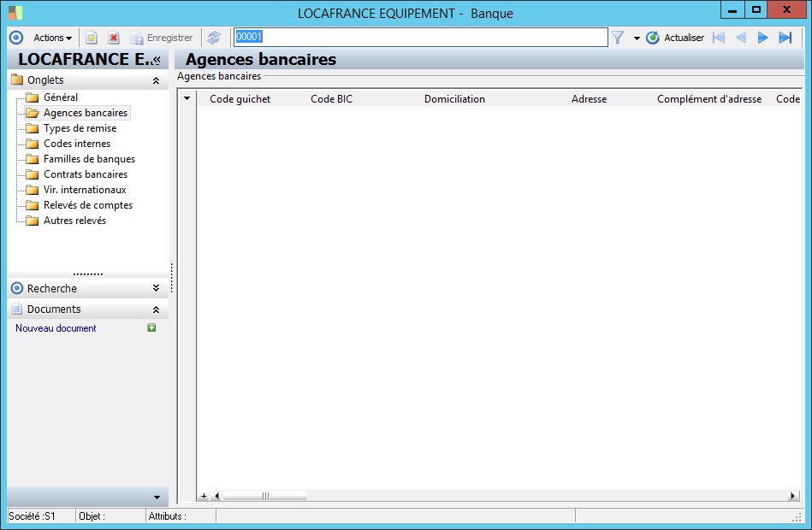This screenshot has height=530, width=812.
Task: Go to the first record
Action: click(x=719, y=38)
